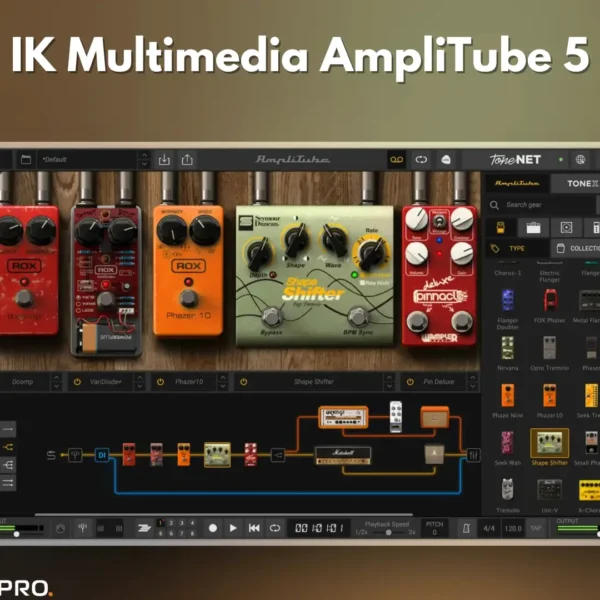Screen dimensions: 600x600
Task: Select the speaker cabinet gear category icon
Action: 566,228
